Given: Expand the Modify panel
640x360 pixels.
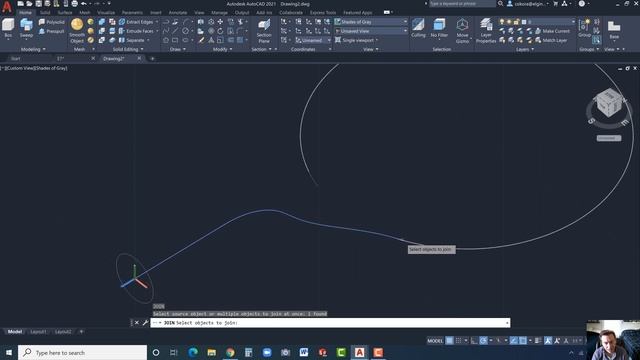Looking at the screenshot, I should click(222, 49).
